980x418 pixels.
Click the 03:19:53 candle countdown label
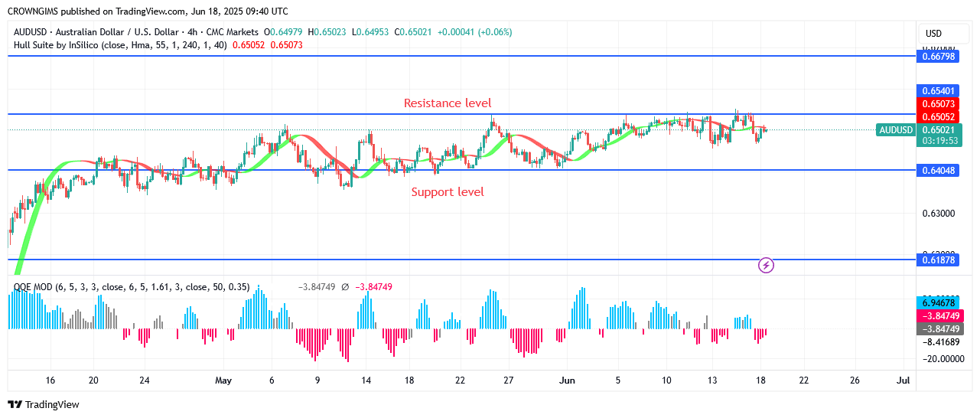click(x=939, y=142)
